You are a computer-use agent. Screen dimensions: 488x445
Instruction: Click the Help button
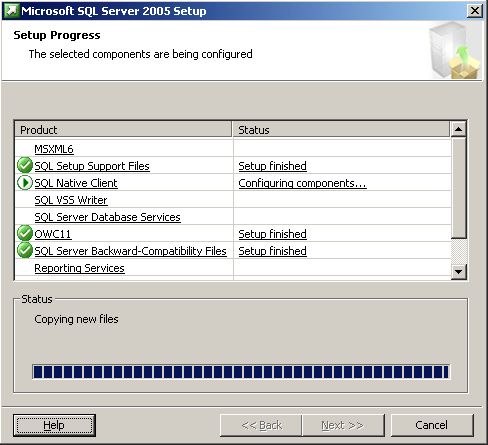click(x=54, y=425)
